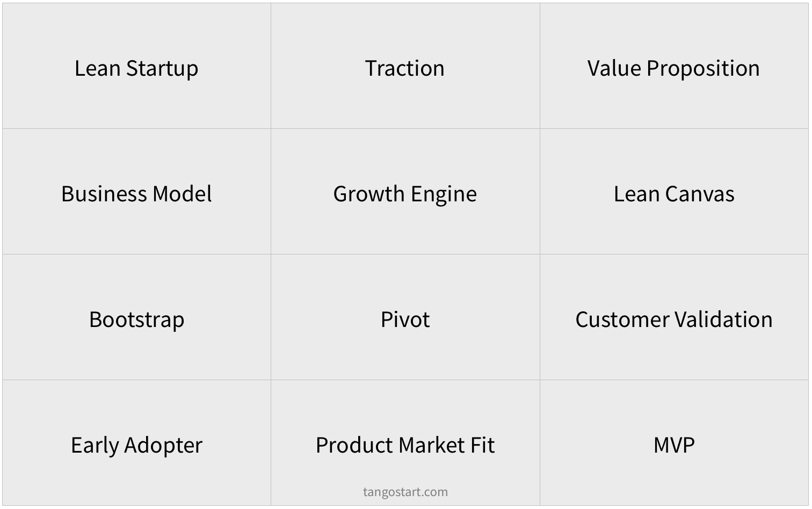Pick the Lean Canvas card
The image size is (812, 509).
(674, 192)
